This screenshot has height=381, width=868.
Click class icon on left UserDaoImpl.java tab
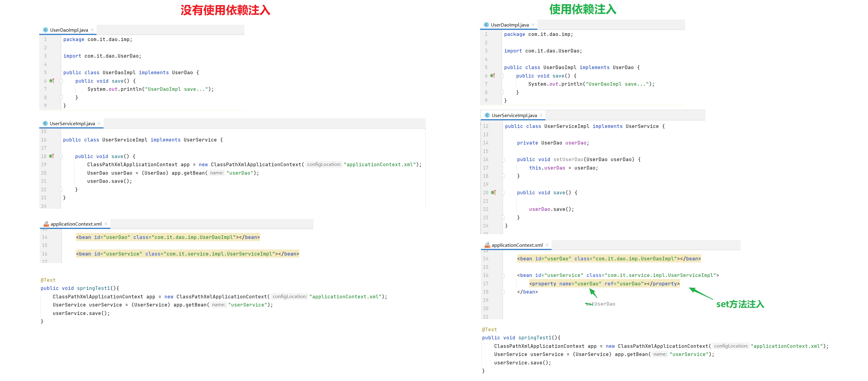point(46,30)
